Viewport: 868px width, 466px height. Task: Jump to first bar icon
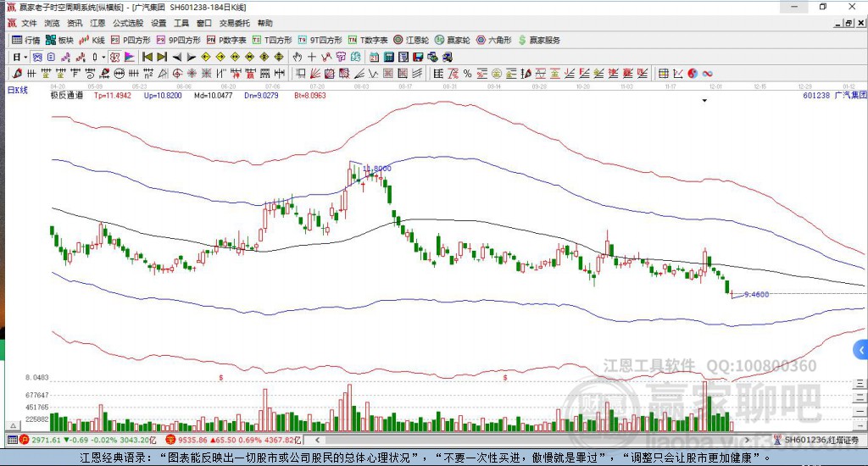pos(147,57)
